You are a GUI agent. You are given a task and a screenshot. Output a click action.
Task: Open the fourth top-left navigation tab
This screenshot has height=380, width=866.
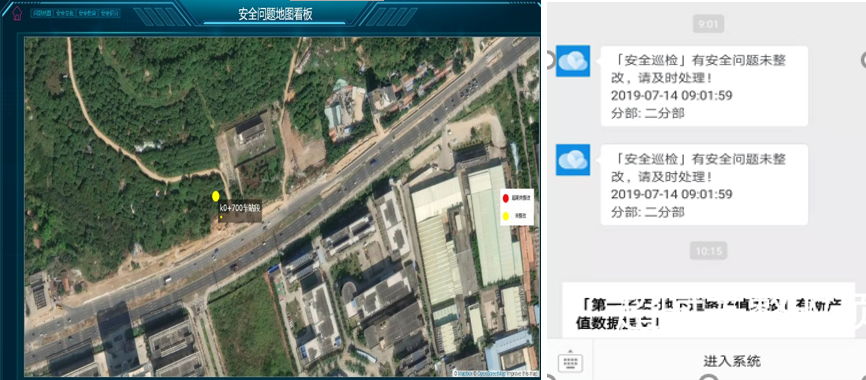109,13
